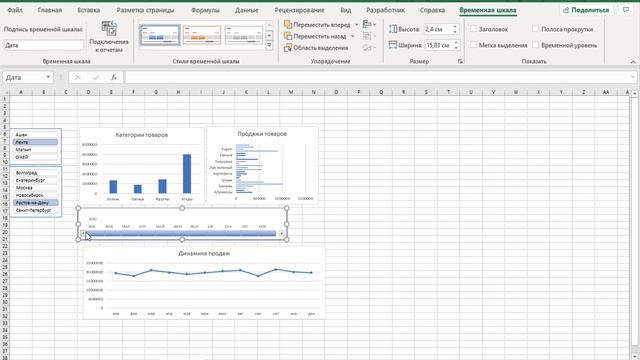Apply the orange timeline style thumbnail
The image size is (640, 360).
point(202,35)
